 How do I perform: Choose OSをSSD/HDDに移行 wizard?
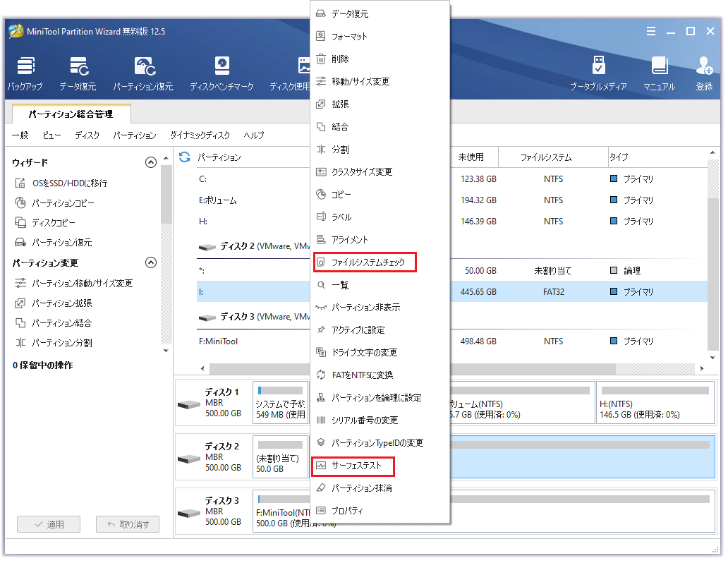61,183
